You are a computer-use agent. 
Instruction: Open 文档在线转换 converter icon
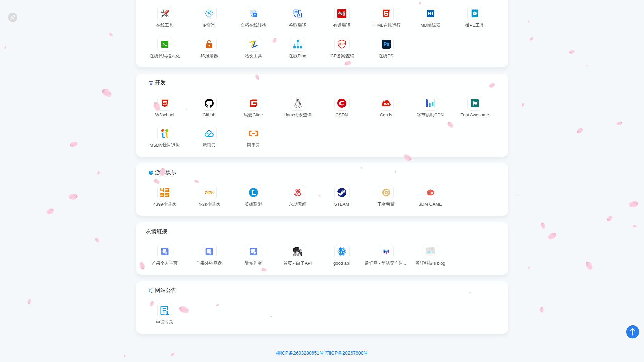(x=253, y=14)
